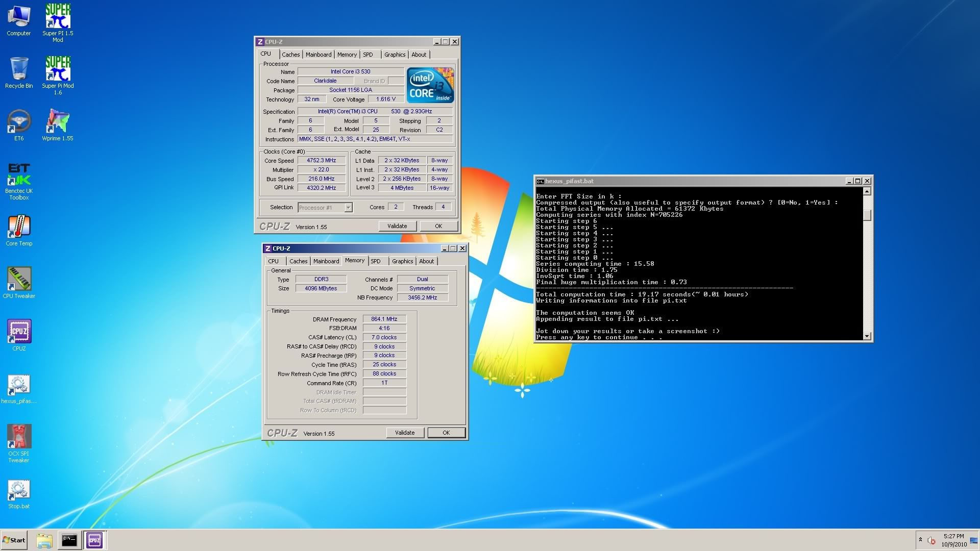
Task: Click Validate in the upper CPU-Z window
Action: tap(397, 226)
